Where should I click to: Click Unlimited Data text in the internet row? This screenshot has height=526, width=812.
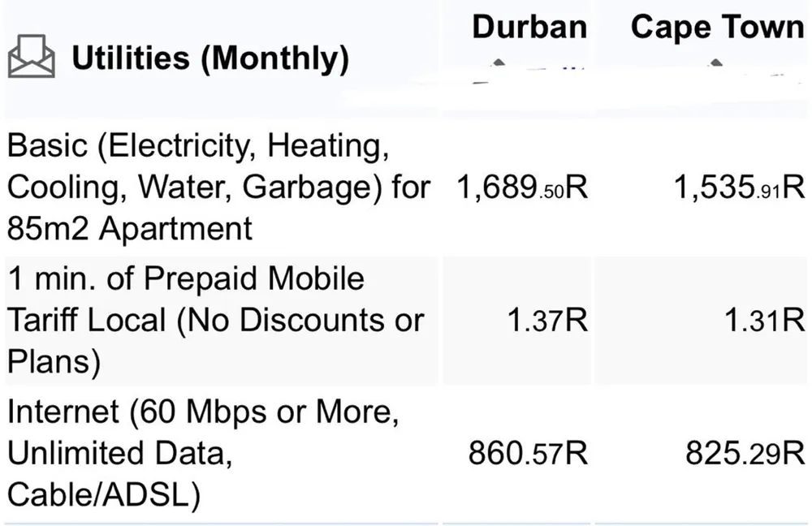pos(119,453)
